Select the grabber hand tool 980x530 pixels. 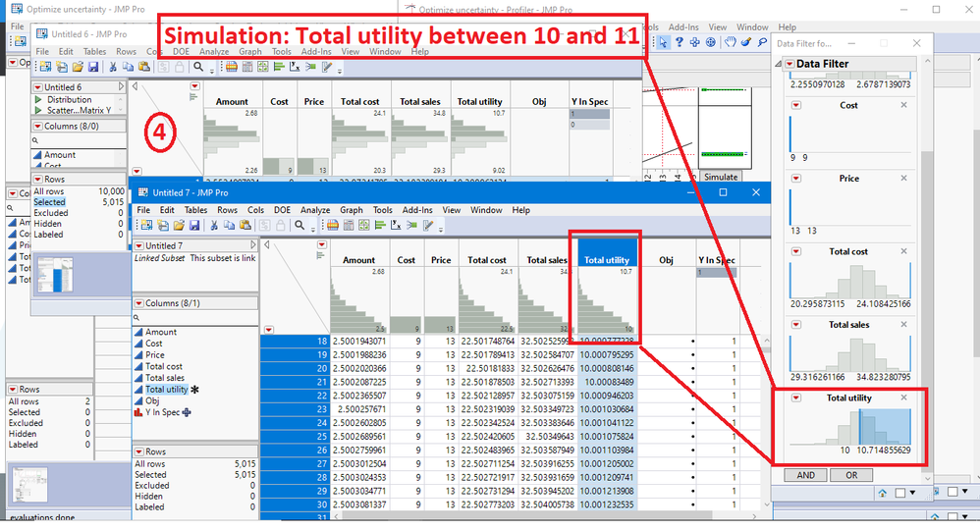[731, 41]
